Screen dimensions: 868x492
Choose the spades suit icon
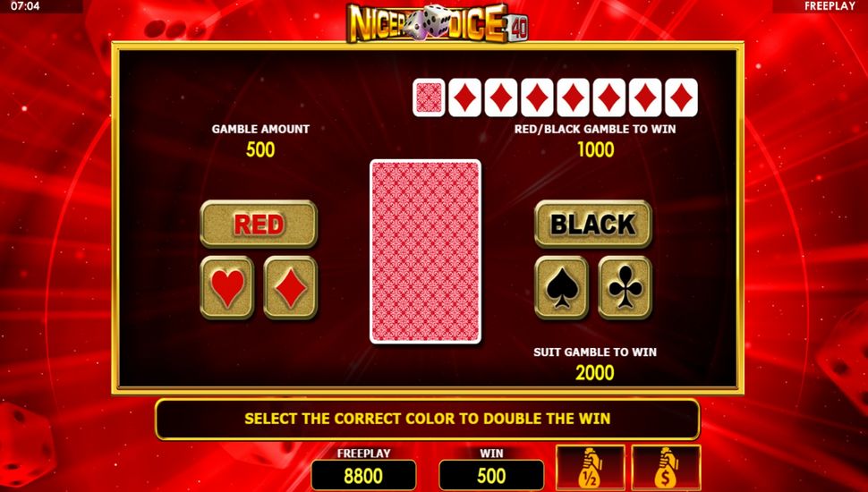pyautogui.click(x=561, y=288)
